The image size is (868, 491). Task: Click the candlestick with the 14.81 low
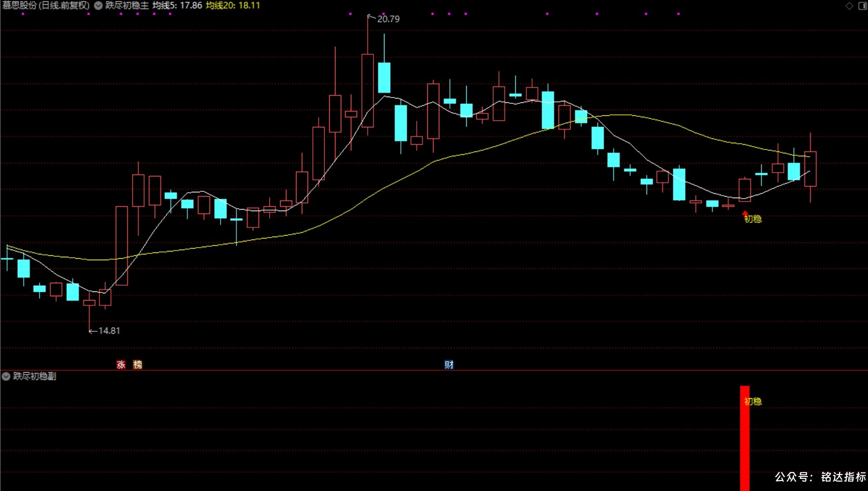click(89, 302)
